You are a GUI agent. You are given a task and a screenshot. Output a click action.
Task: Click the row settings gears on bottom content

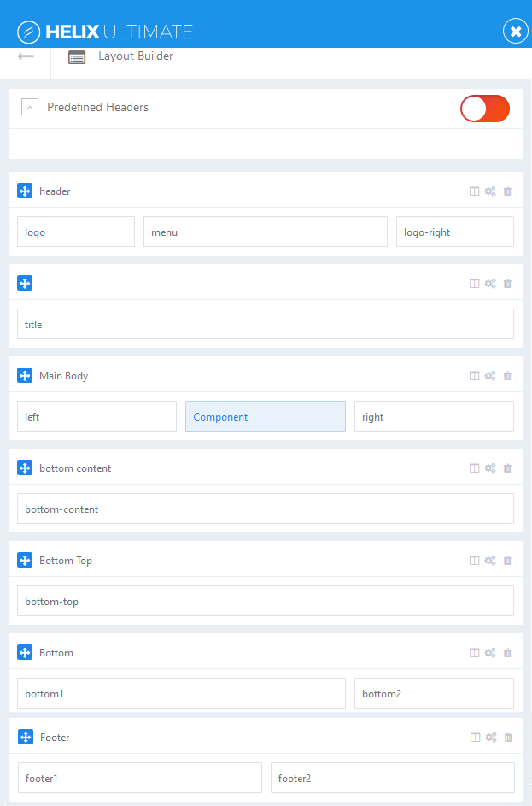(490, 468)
